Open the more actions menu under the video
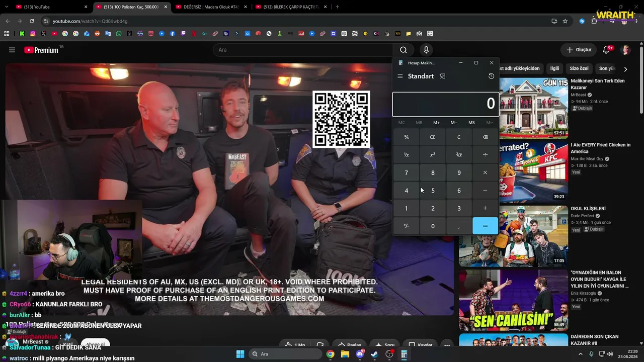Image resolution: width=644 pixels, height=362 pixels. (447, 345)
